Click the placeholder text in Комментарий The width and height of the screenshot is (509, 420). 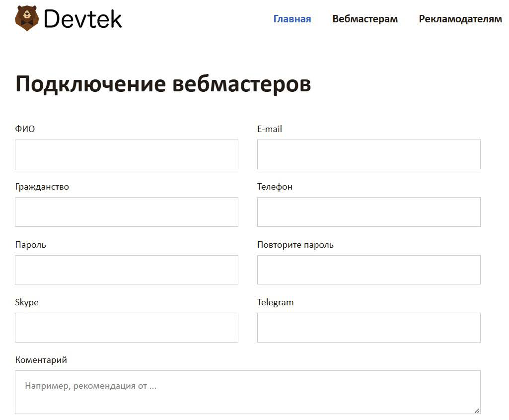[90, 385]
